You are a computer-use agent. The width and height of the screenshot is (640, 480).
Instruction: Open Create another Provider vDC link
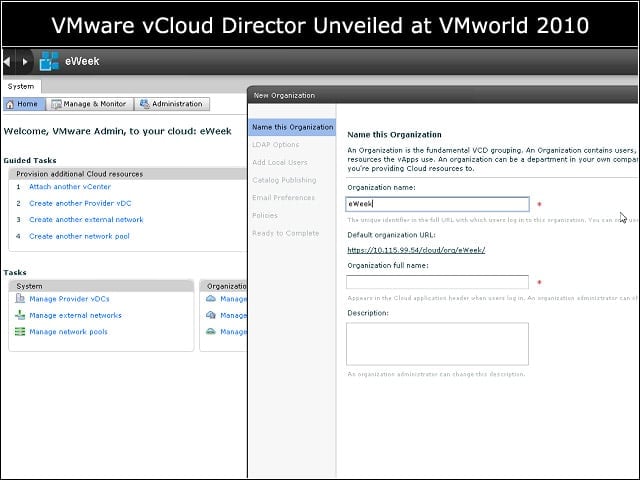point(80,203)
